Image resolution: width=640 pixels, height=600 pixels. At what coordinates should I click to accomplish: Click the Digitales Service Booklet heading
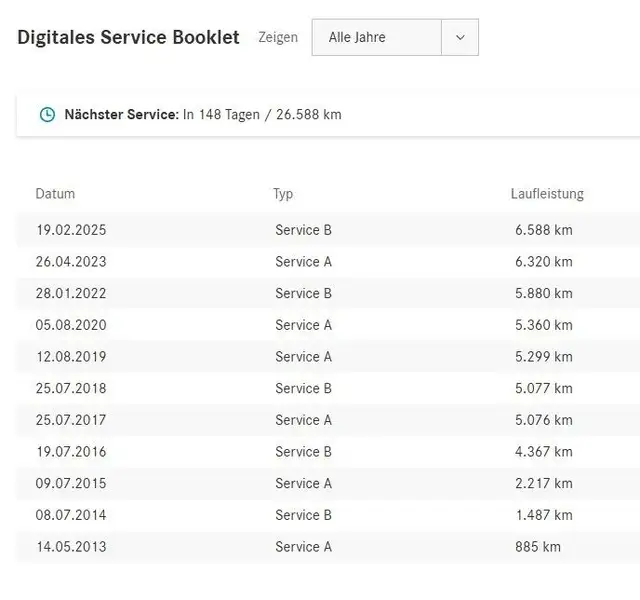[x=128, y=37]
